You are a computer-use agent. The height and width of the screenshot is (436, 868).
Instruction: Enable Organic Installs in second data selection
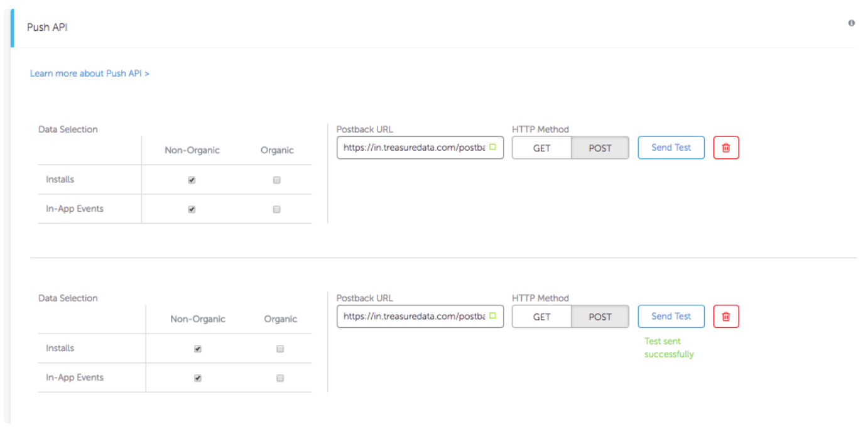point(280,349)
